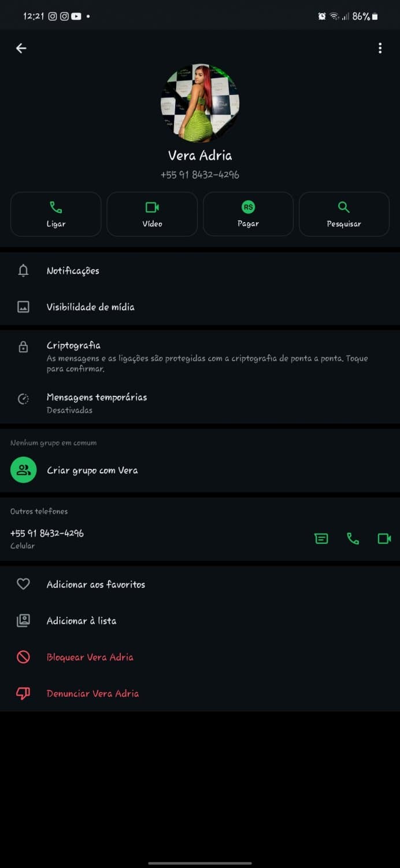
Task: Tap the back arrow icon
Action: pos(21,49)
